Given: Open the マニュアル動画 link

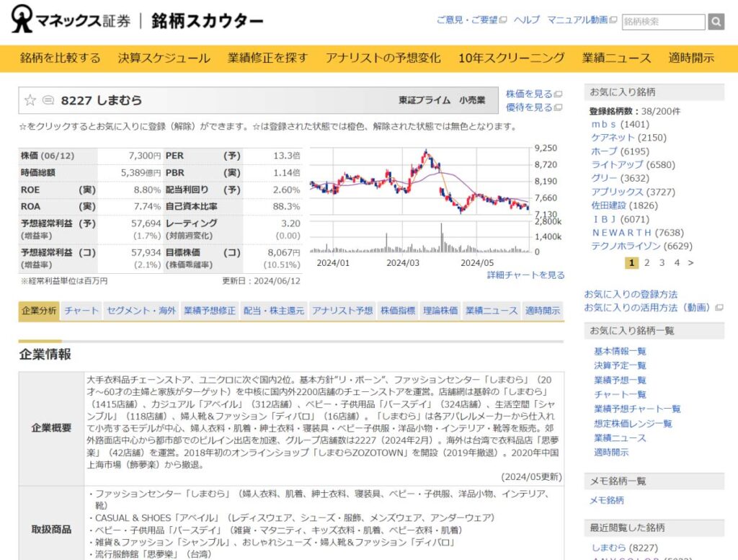Looking at the screenshot, I should click(577, 19).
